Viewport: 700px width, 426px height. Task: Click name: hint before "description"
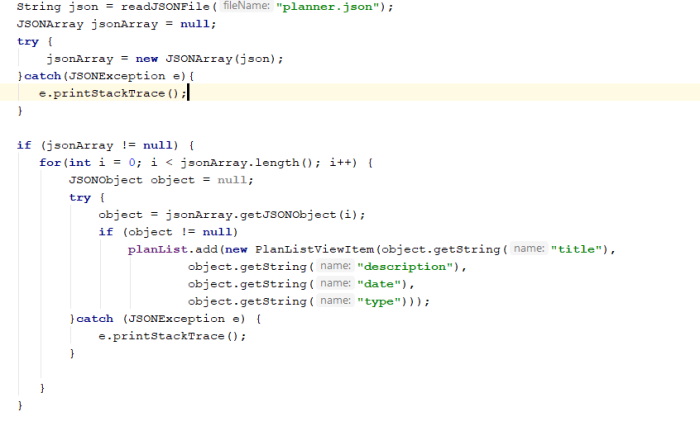pos(335,266)
